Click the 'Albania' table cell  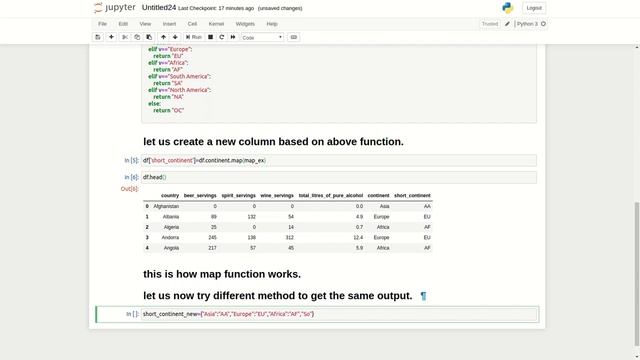click(171, 217)
